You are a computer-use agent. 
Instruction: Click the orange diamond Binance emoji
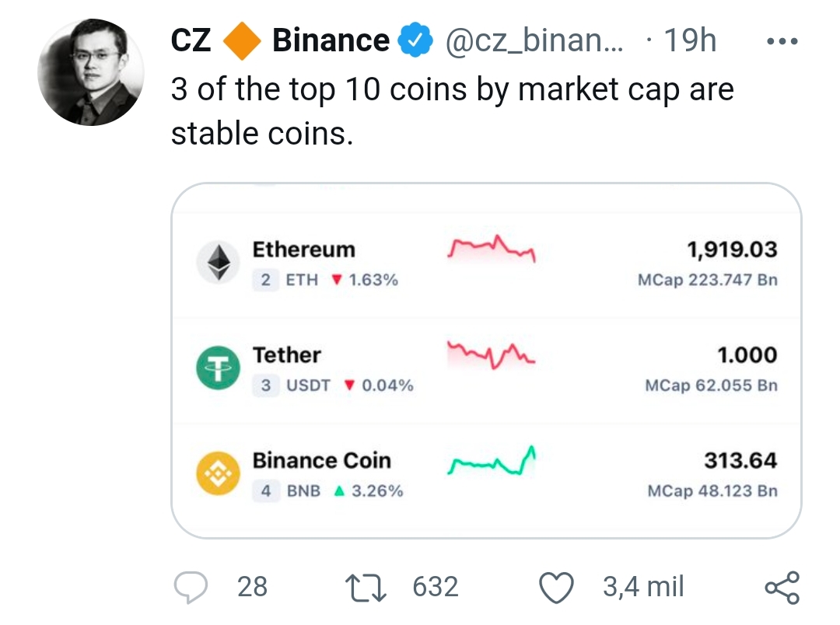(242, 40)
